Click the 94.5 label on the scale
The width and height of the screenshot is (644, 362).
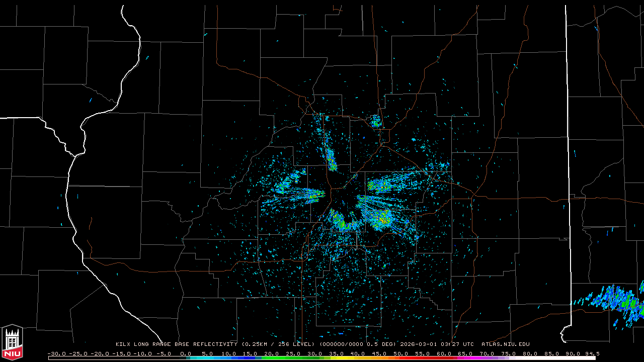[592, 353]
